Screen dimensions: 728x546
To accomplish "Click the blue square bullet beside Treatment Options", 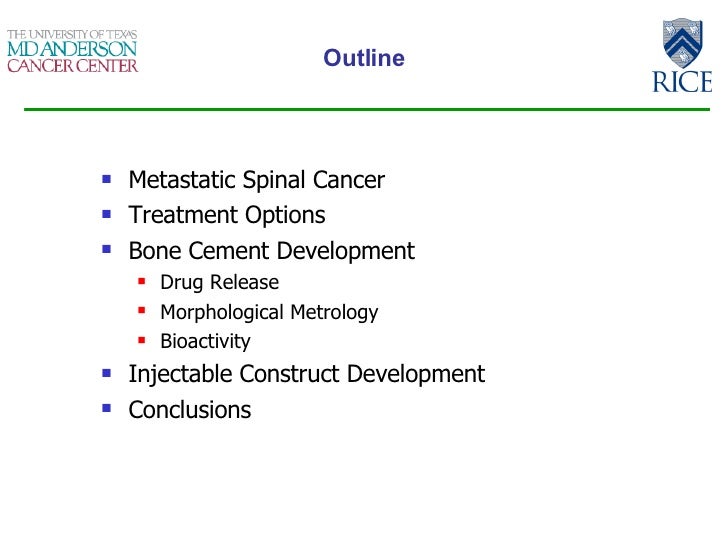I will [x=107, y=214].
